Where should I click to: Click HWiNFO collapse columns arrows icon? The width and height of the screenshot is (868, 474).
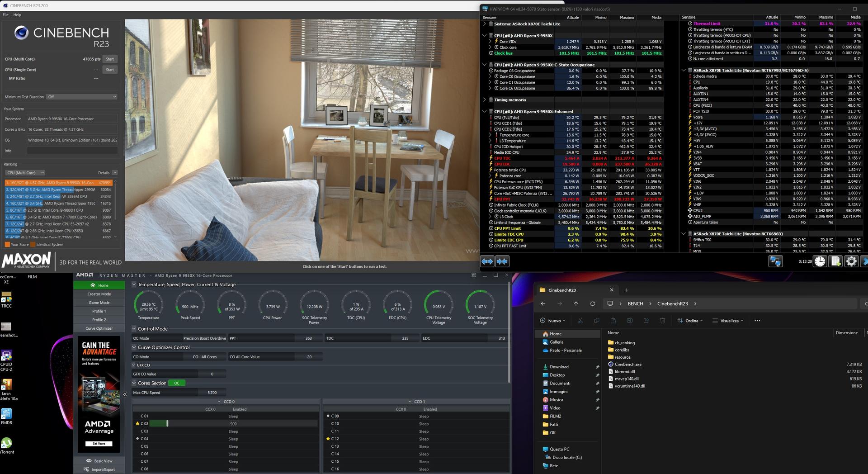click(502, 261)
